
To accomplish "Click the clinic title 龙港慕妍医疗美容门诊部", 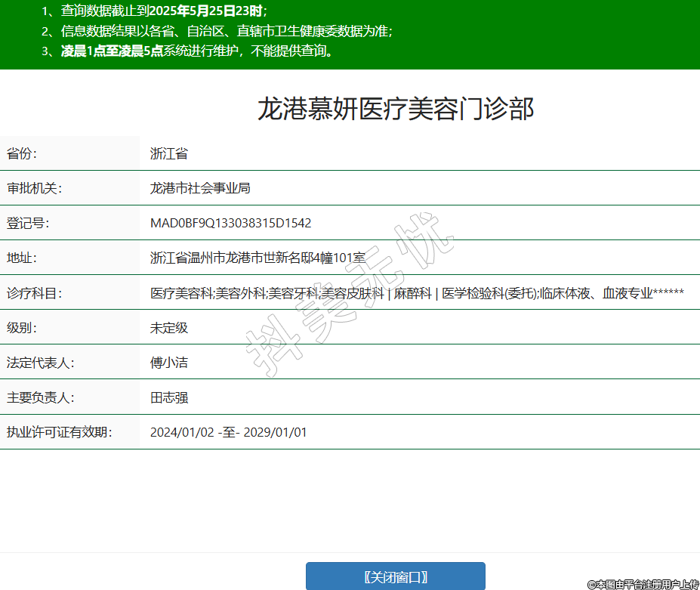I will click(396, 110).
